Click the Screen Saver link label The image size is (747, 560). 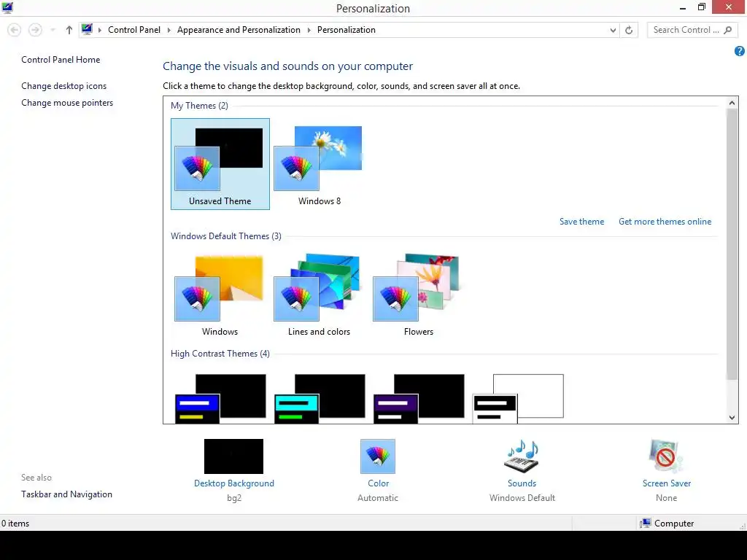point(667,483)
